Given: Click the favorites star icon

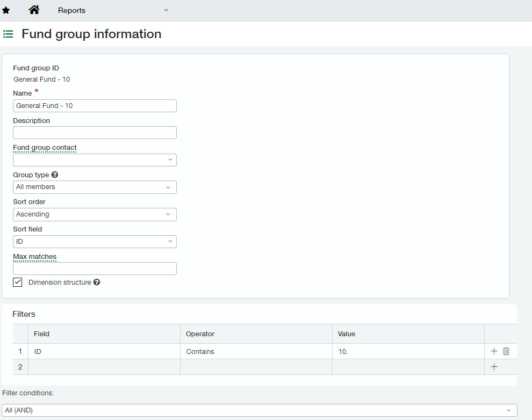Looking at the screenshot, I should [x=7, y=10].
